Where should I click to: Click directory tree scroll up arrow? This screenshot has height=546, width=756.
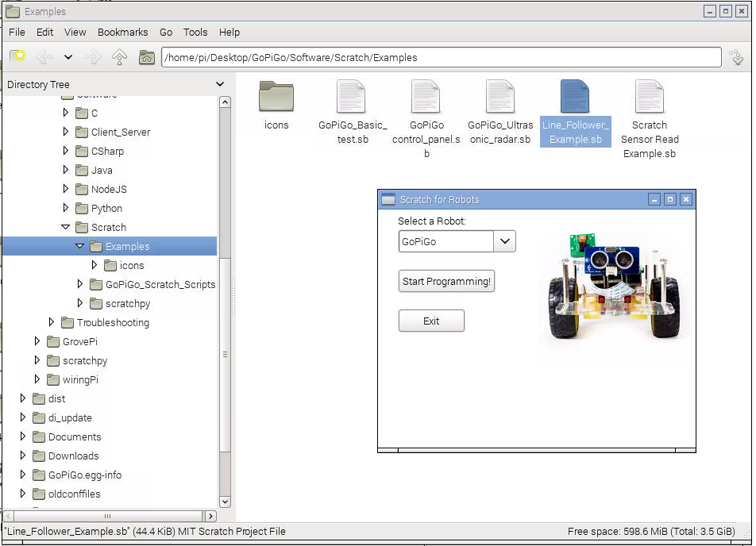pos(225,102)
